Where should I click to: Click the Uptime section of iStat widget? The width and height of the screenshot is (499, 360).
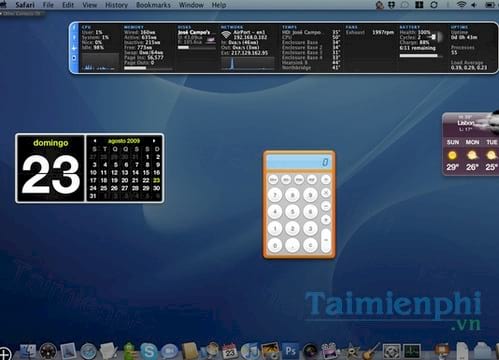pyautogui.click(x=469, y=48)
